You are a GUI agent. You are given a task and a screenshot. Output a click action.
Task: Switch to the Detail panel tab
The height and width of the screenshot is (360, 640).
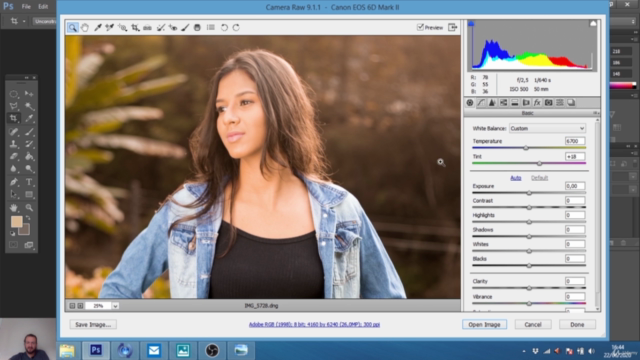492,103
